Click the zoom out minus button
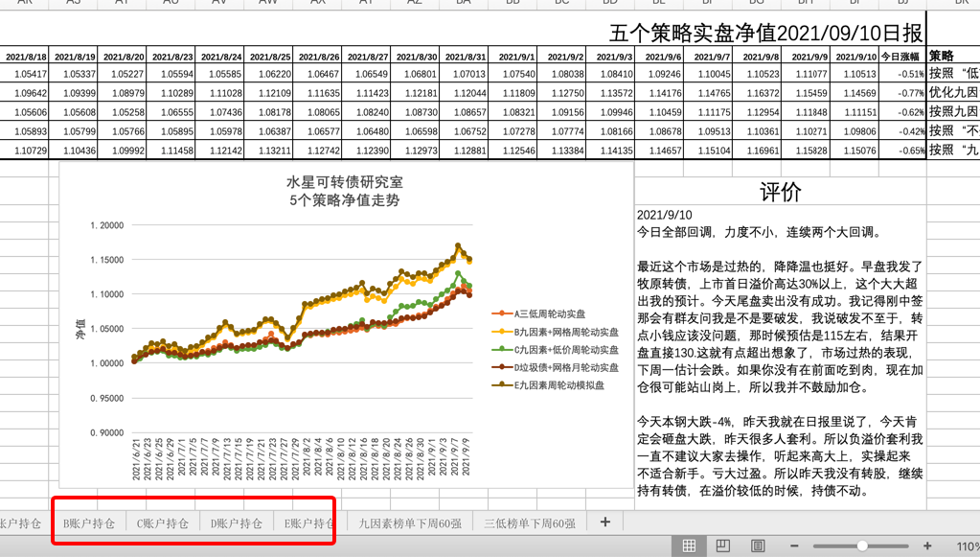This screenshot has width=980, height=557. pos(794,545)
